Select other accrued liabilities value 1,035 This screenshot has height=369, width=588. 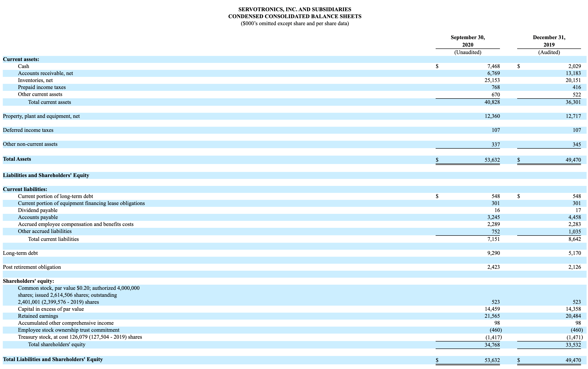point(574,232)
